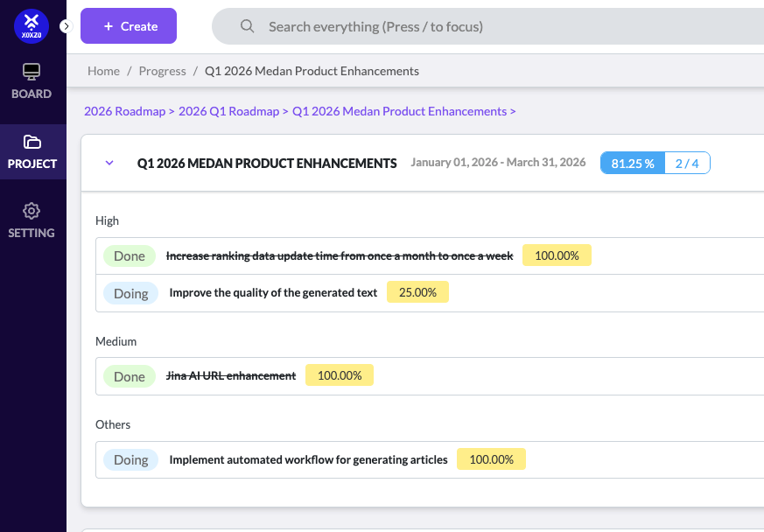Go to Home breadcrumb

104,71
